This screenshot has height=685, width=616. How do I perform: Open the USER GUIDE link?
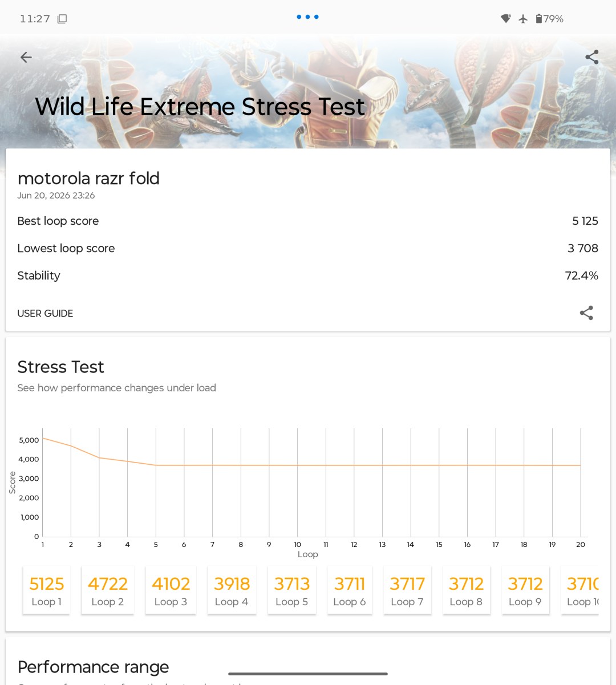click(x=45, y=313)
